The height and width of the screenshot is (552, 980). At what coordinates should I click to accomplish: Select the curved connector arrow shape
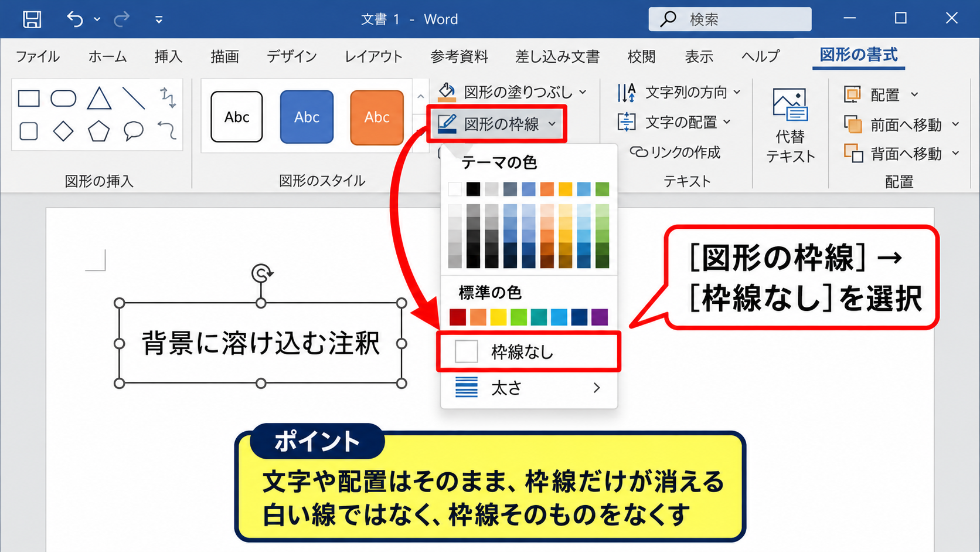[x=167, y=130]
